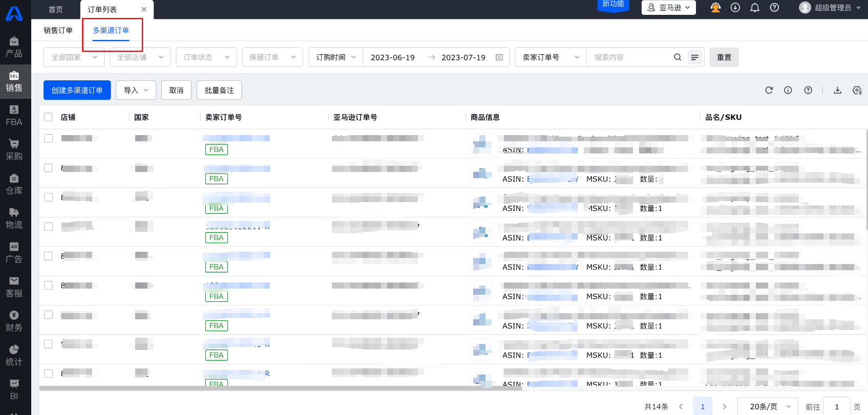Check the eighth order row checkbox
Screen dimensions: 868x415
tap(48, 344)
